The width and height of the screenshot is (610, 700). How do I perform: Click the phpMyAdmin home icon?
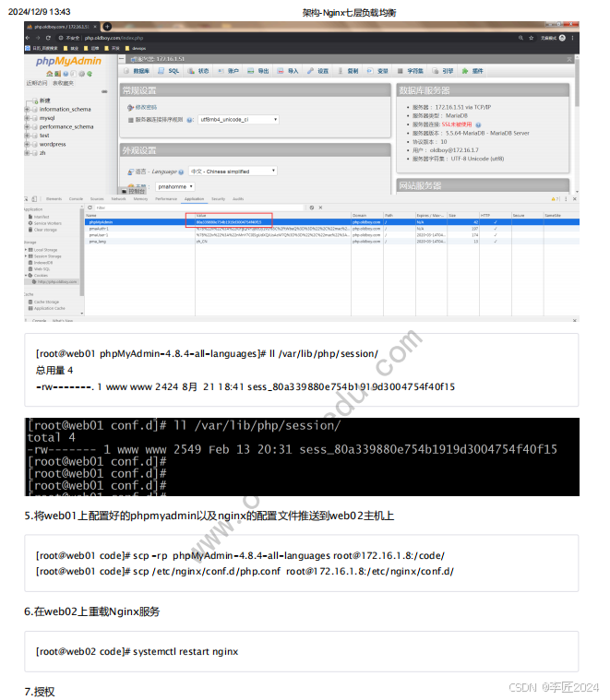(x=50, y=74)
